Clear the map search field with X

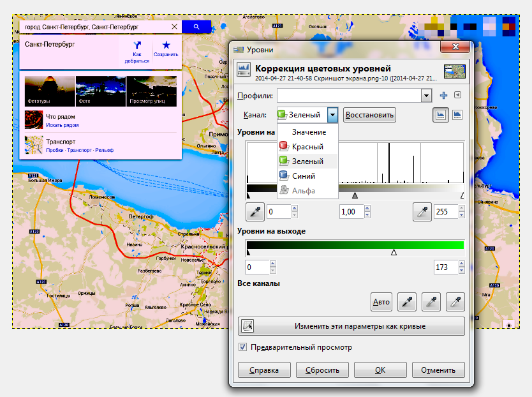pyautogui.click(x=174, y=27)
